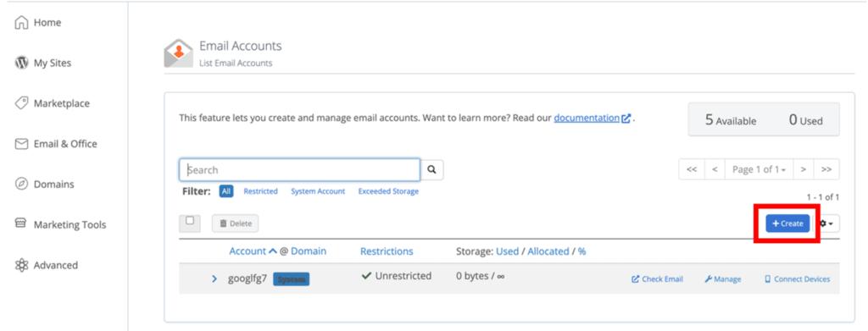Click the Advanced atom icon
868x331 pixels.
point(21,265)
